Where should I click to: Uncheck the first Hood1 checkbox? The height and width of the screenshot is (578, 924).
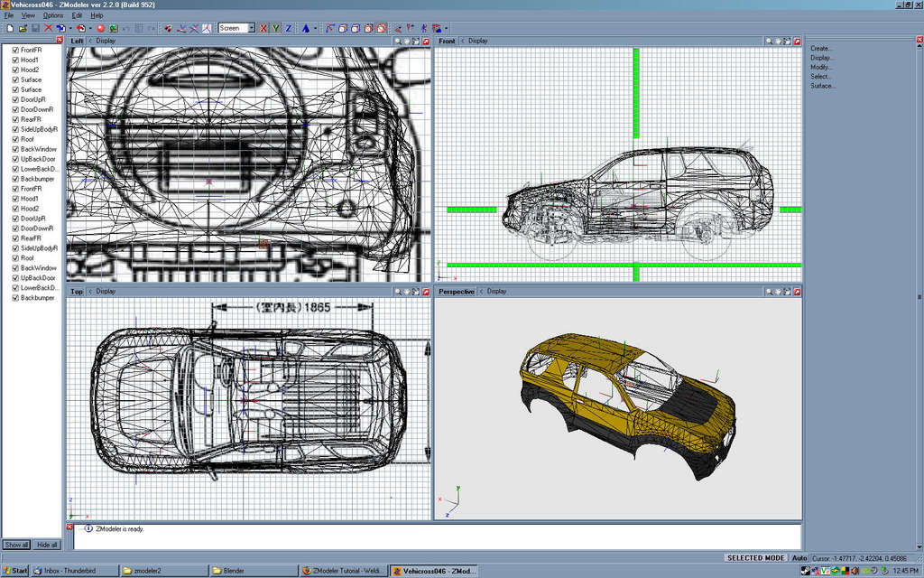coord(16,61)
